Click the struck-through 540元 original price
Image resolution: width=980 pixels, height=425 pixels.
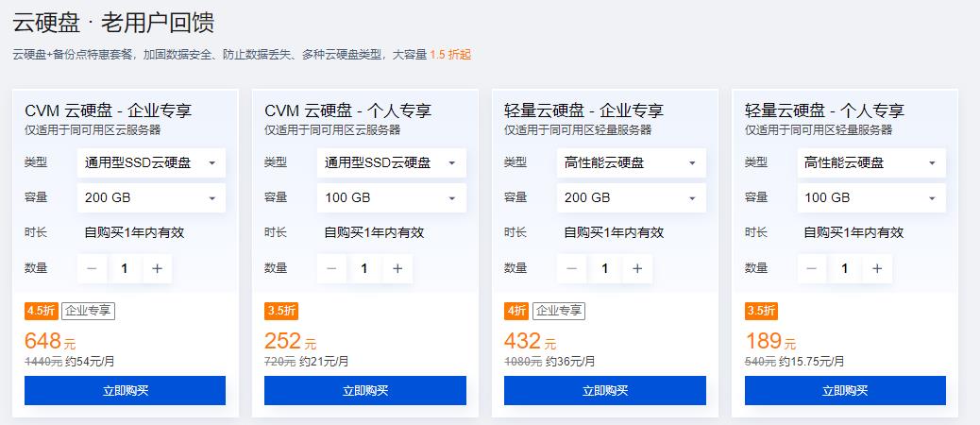pyautogui.click(x=761, y=361)
